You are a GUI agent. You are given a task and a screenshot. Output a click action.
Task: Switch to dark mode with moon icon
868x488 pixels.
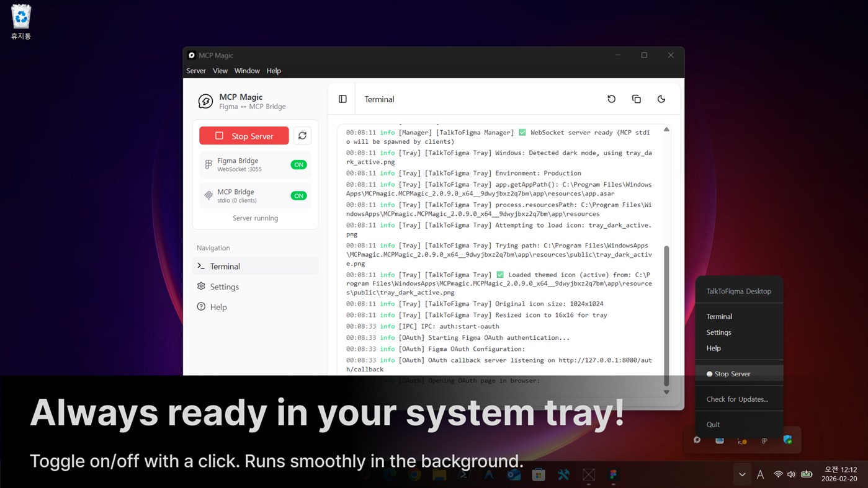tap(661, 99)
